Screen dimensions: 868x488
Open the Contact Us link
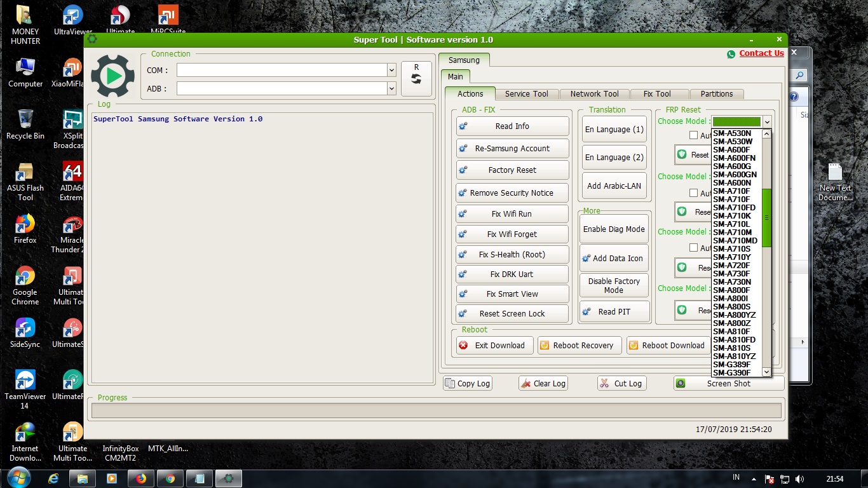click(762, 53)
